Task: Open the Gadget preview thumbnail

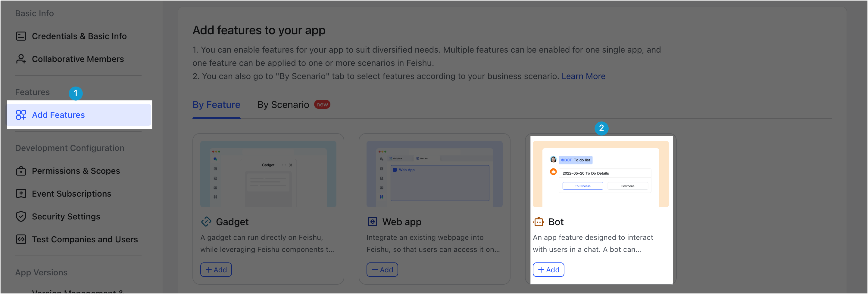Action: tap(268, 174)
